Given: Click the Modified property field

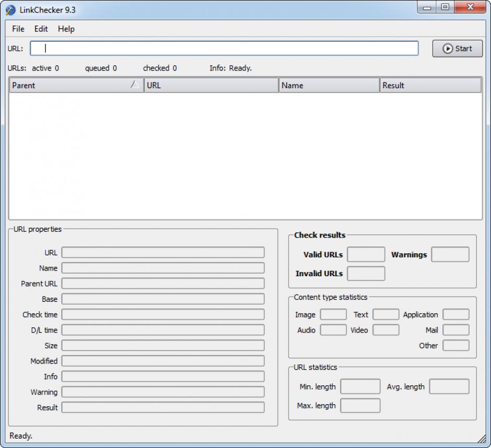Looking at the screenshot, I should click(163, 361).
